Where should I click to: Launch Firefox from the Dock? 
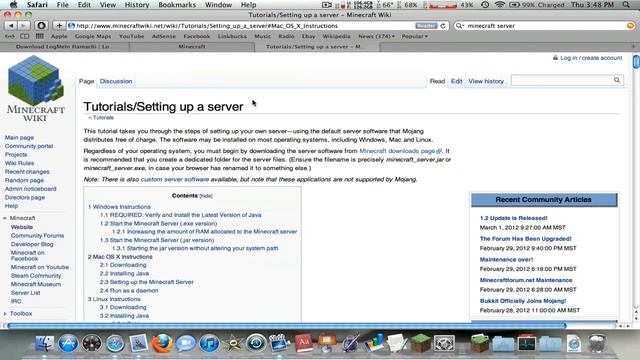(162, 343)
